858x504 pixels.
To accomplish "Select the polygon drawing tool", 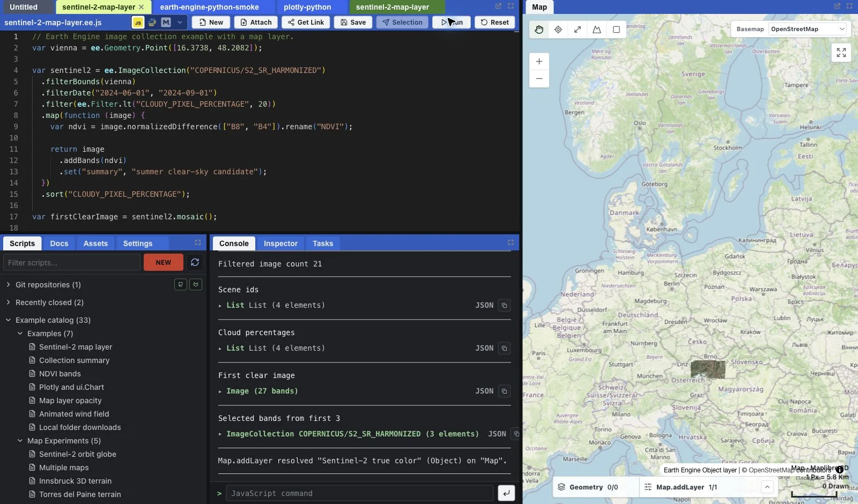I will click(x=597, y=29).
